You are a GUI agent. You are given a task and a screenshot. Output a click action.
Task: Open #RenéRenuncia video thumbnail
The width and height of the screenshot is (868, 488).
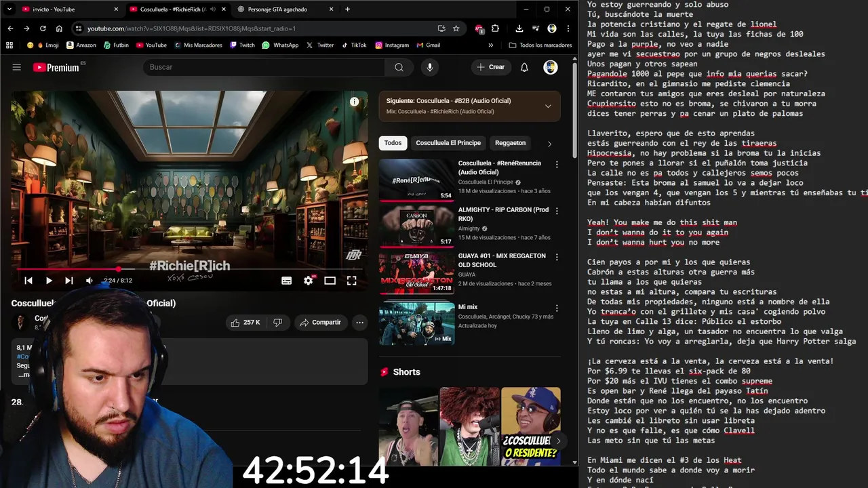(416, 180)
